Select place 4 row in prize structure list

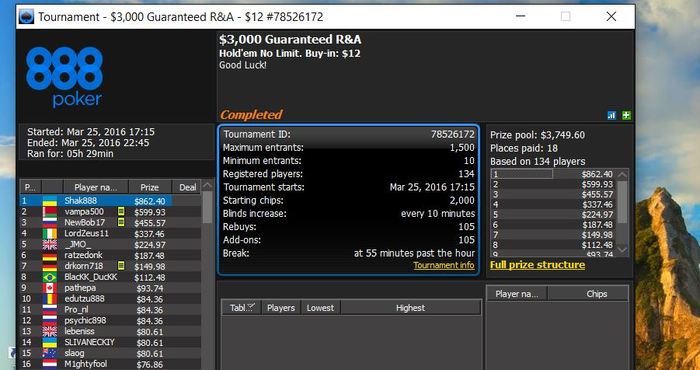554,204
